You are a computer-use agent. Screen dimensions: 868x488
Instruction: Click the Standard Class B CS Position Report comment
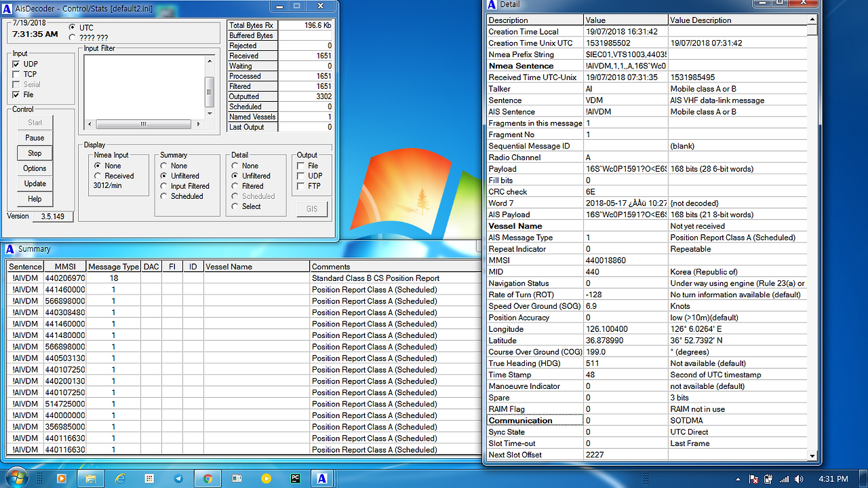coord(376,278)
